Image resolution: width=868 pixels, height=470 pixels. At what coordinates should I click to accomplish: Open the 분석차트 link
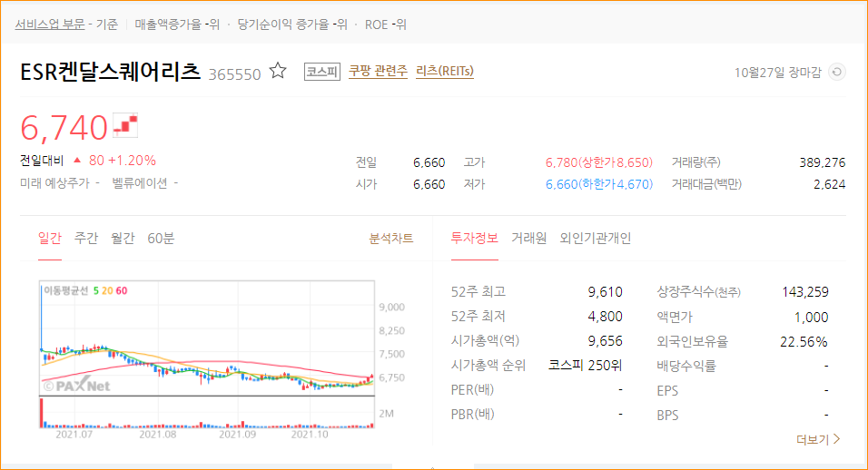[x=390, y=239]
